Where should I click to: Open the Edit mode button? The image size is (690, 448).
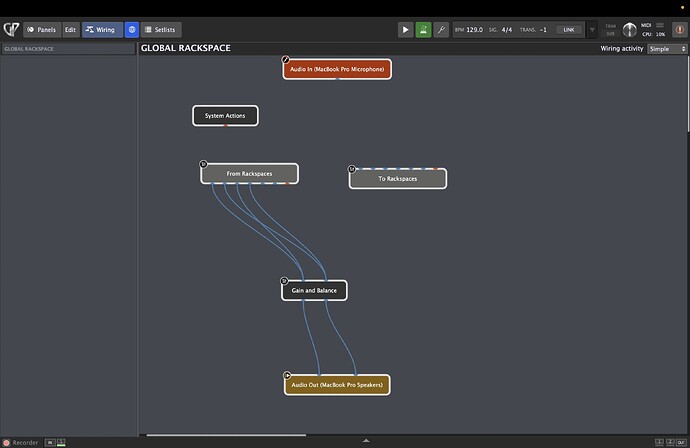(70, 29)
